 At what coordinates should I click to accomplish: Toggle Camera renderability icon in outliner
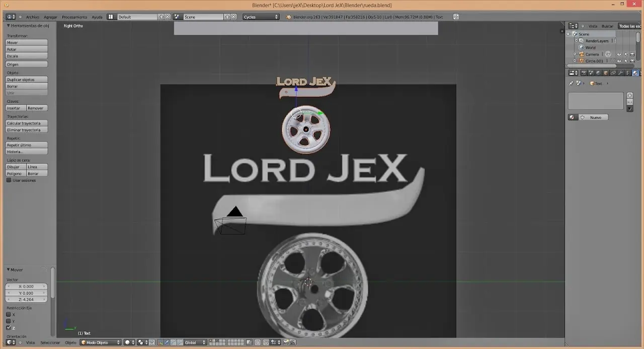pyautogui.click(x=632, y=54)
